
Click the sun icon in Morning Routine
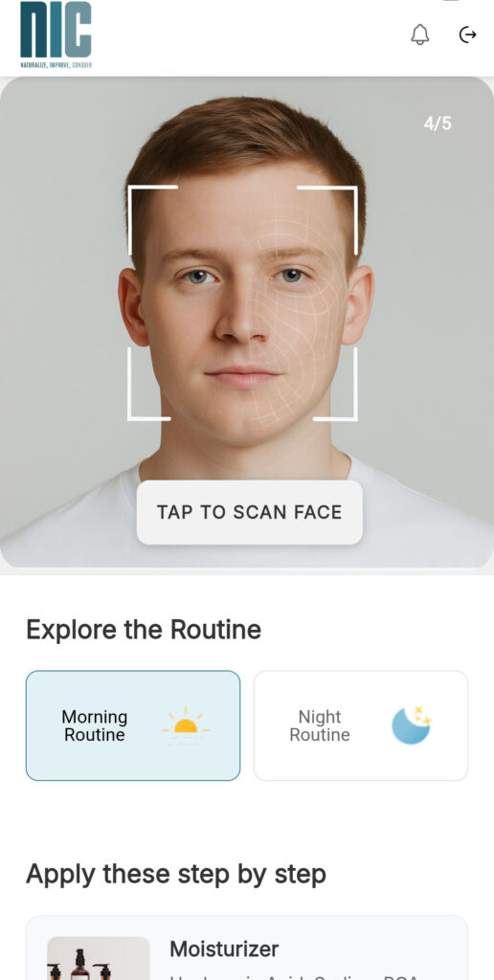pos(186,725)
